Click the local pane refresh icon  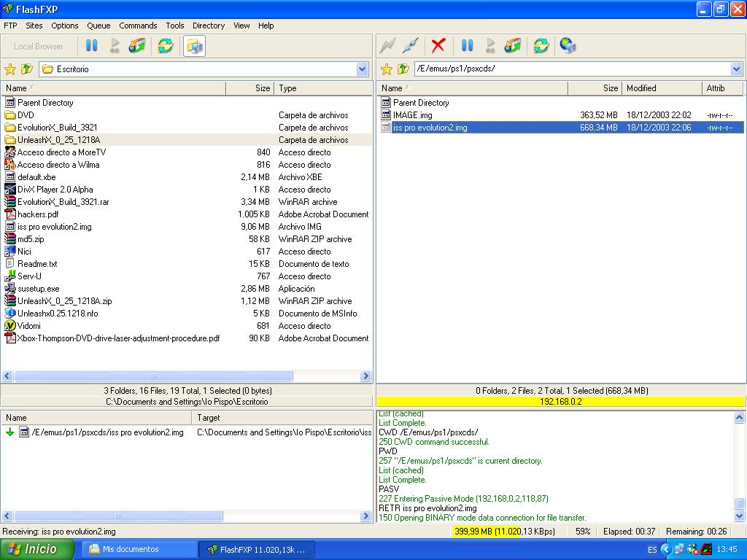click(x=166, y=46)
